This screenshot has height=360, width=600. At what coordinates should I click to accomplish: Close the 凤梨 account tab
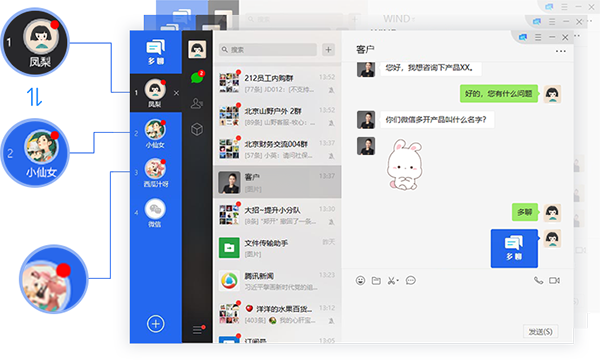click(176, 93)
